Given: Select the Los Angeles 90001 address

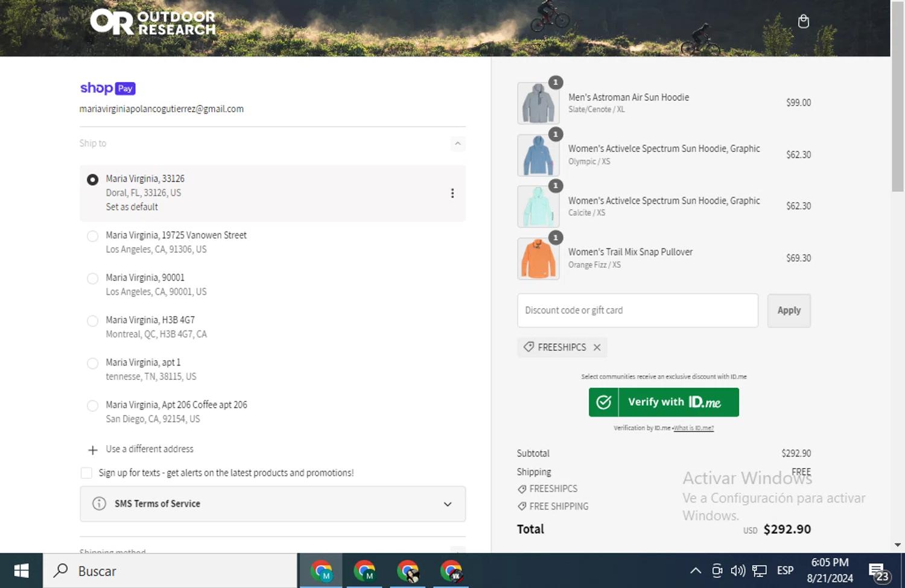Looking at the screenshot, I should pyautogui.click(x=92, y=279).
